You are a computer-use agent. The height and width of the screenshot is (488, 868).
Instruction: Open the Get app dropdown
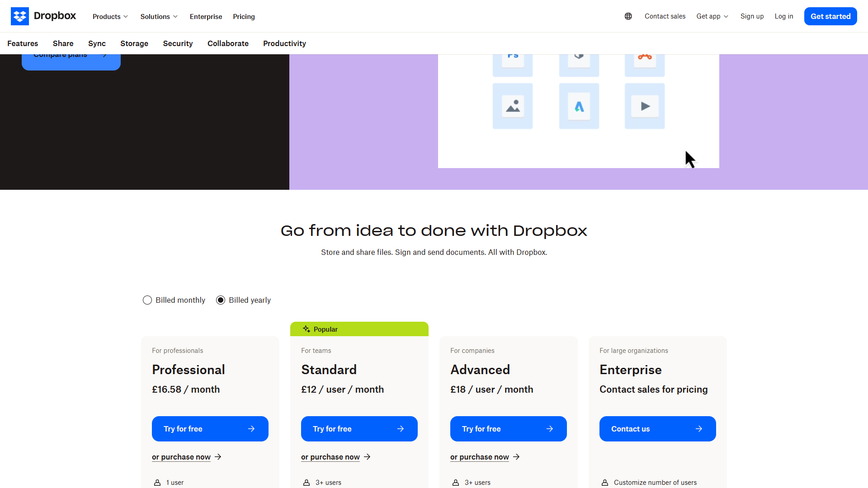click(x=712, y=16)
